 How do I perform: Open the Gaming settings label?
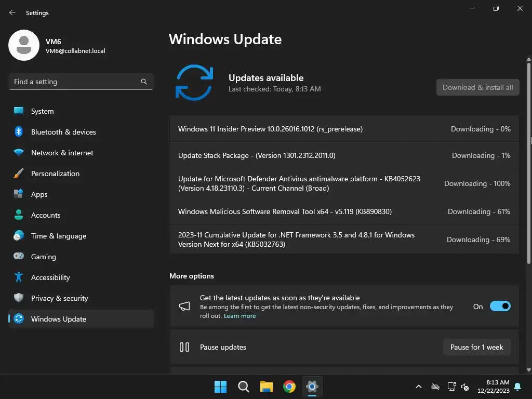click(x=44, y=257)
